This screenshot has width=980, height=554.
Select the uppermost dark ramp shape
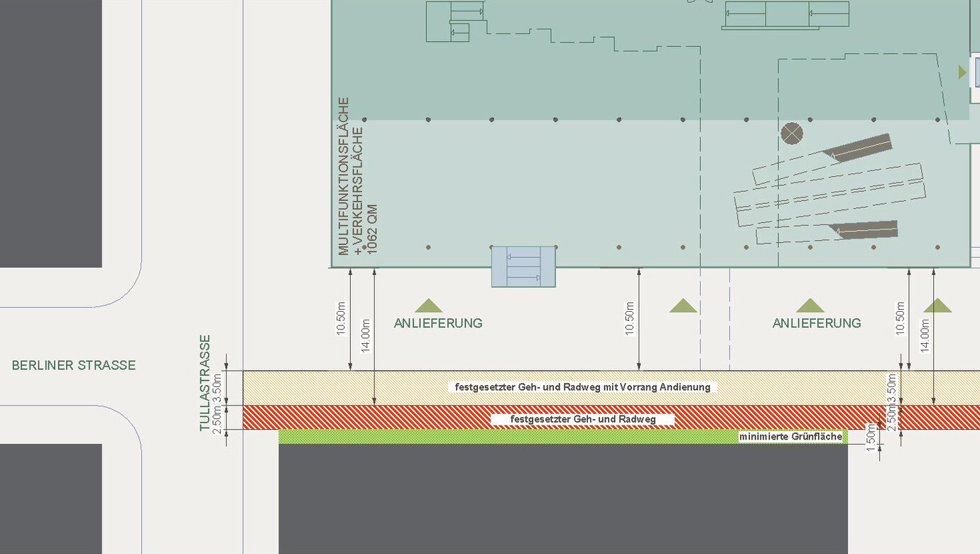[859, 147]
